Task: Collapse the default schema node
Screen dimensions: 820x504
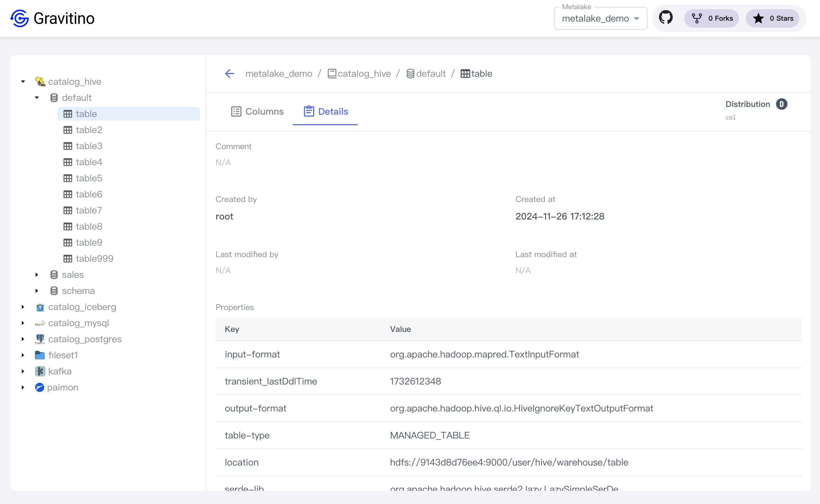Action: tap(37, 98)
